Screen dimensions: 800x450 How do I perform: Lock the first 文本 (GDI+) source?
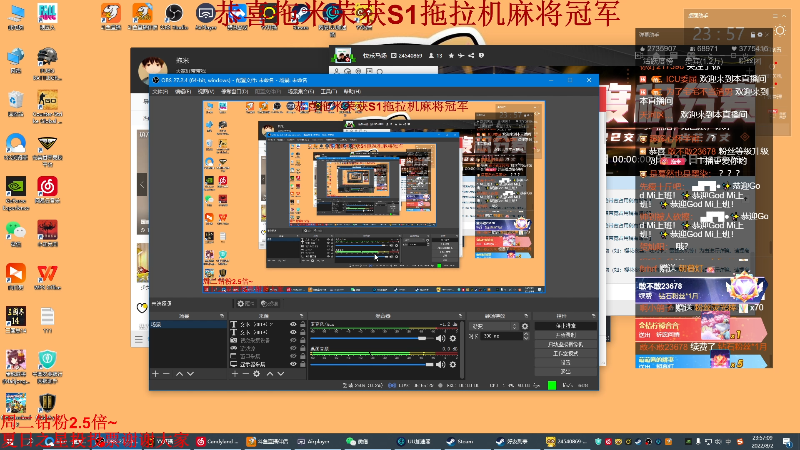coord(303,324)
